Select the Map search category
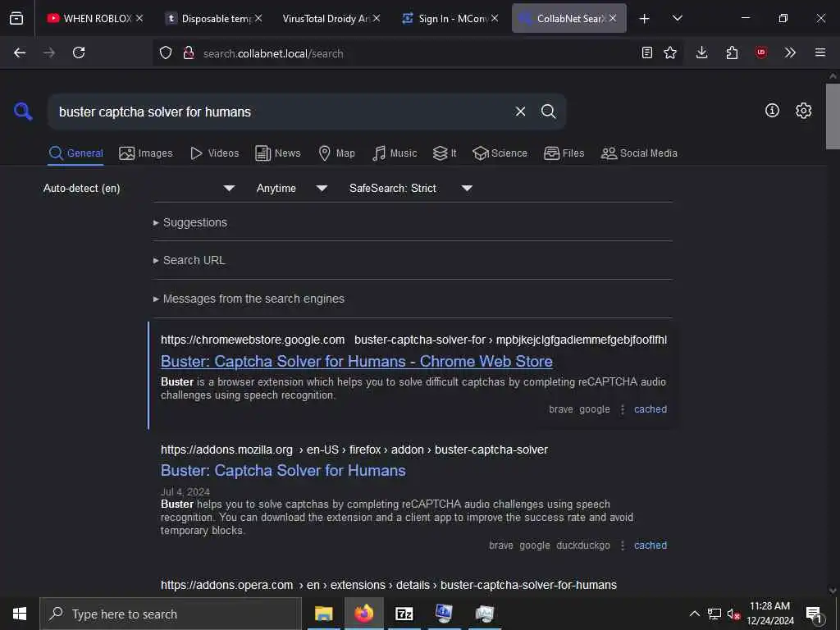Viewport: 840px width, 630px height. click(337, 153)
